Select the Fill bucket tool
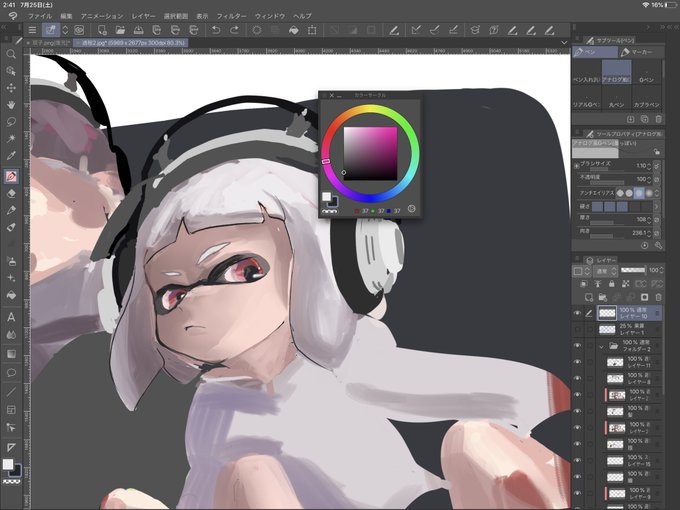This screenshot has height=510, width=680. (11, 295)
